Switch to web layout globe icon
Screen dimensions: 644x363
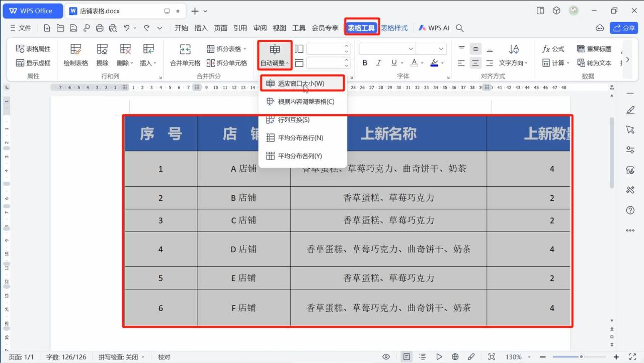point(455,357)
